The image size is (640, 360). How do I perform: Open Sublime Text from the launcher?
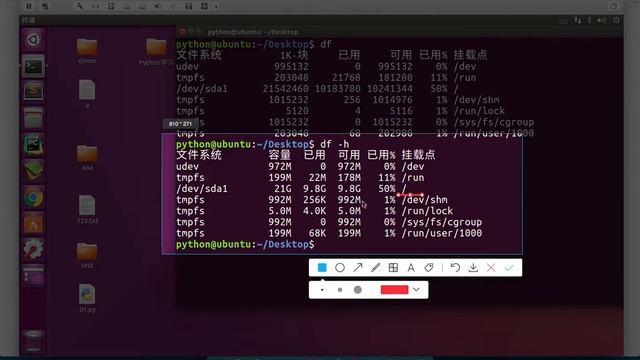tap(33, 91)
